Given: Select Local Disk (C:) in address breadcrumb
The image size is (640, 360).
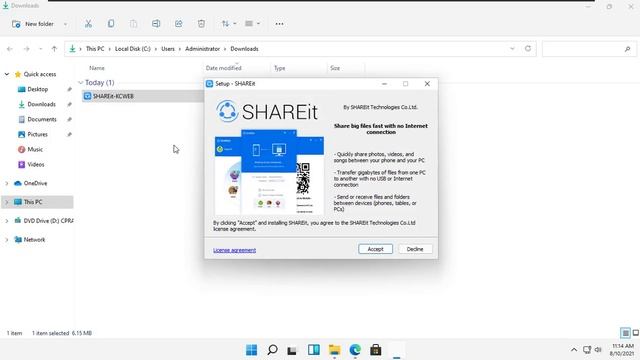Looking at the screenshot, I should 133,49.
